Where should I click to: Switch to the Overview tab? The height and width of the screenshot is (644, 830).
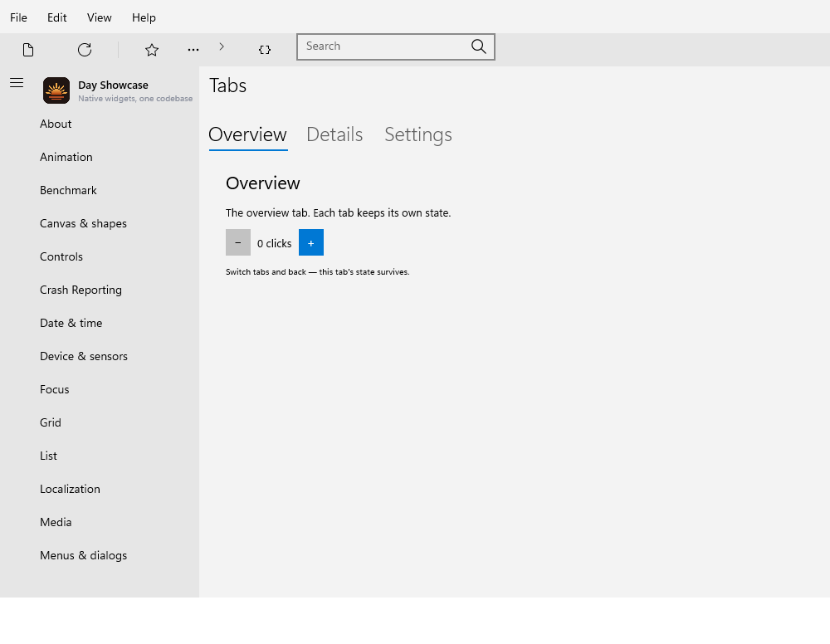click(x=247, y=134)
